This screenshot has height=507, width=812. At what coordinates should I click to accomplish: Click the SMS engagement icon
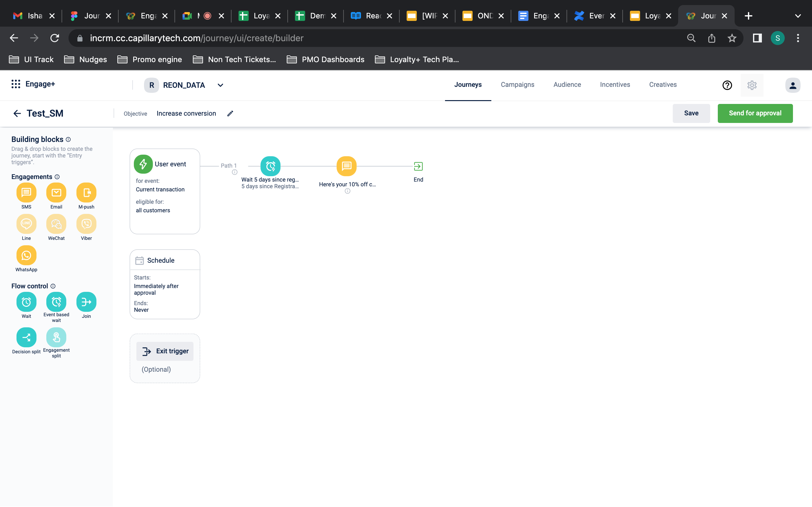click(x=26, y=192)
